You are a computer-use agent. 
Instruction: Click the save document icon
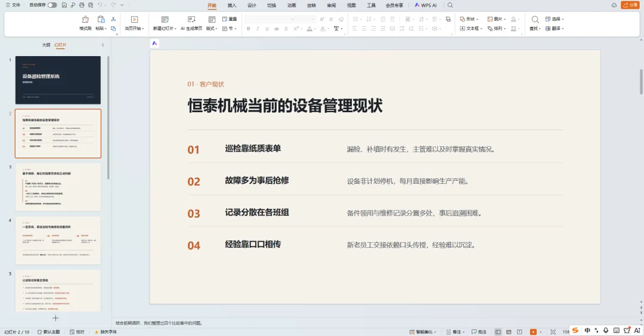pos(64,5)
